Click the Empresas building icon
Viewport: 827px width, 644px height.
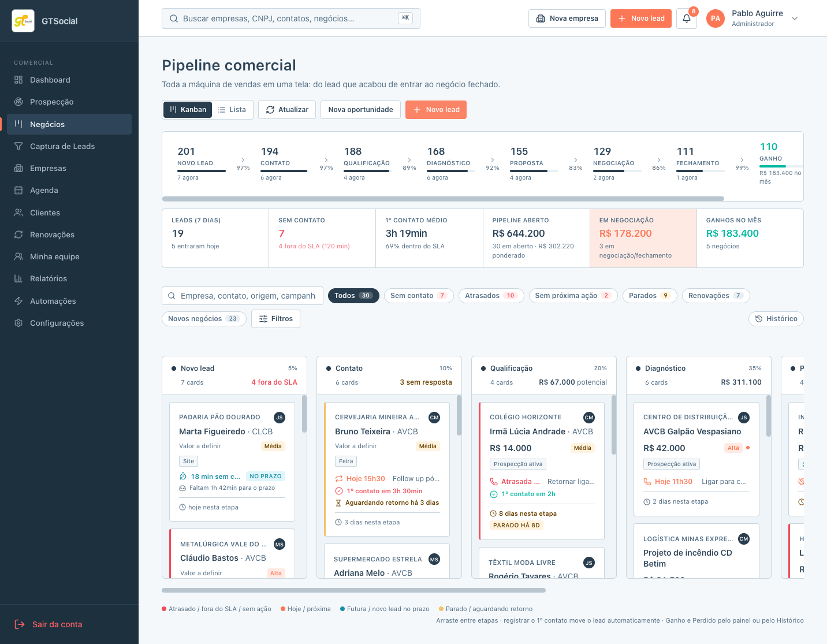tap(18, 168)
